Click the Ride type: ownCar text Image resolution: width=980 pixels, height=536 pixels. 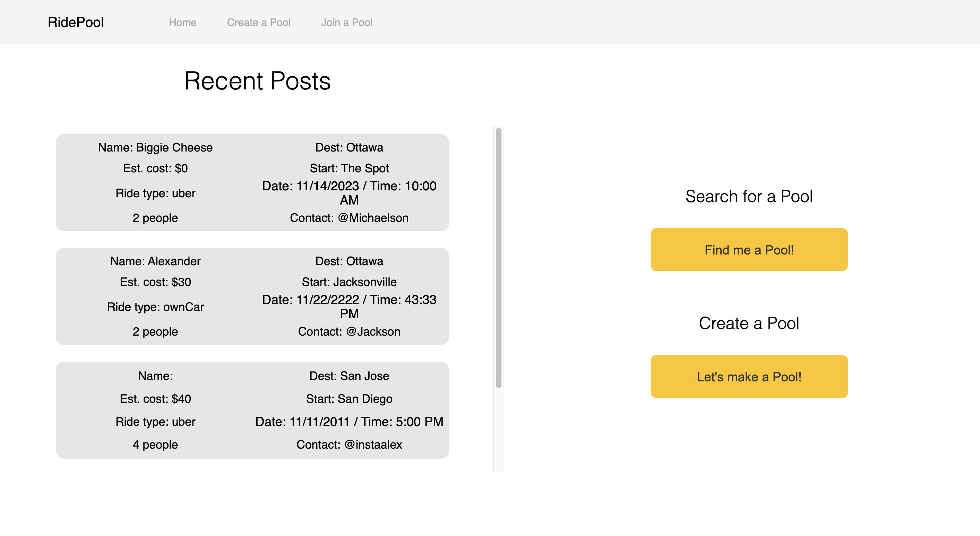point(155,306)
